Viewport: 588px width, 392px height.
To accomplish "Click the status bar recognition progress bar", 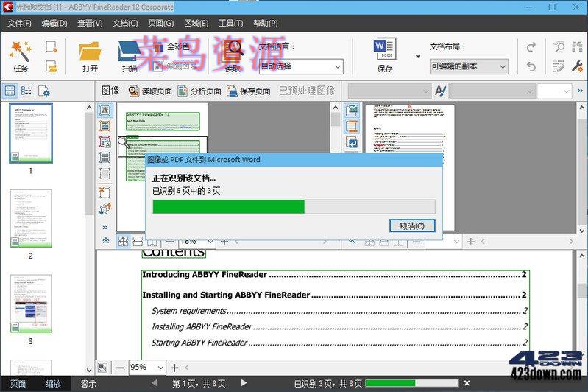I will pos(412,383).
